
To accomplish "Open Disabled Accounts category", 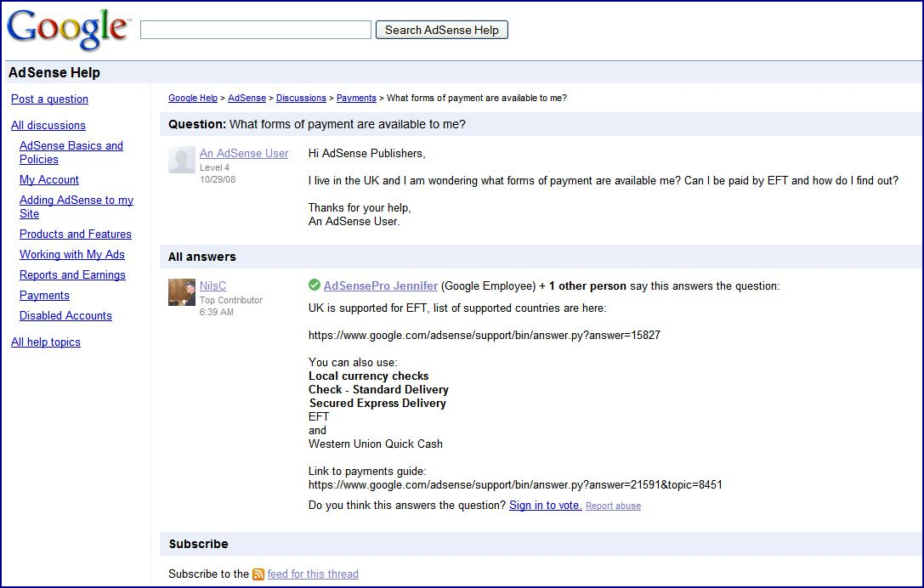I will pyautogui.click(x=65, y=316).
